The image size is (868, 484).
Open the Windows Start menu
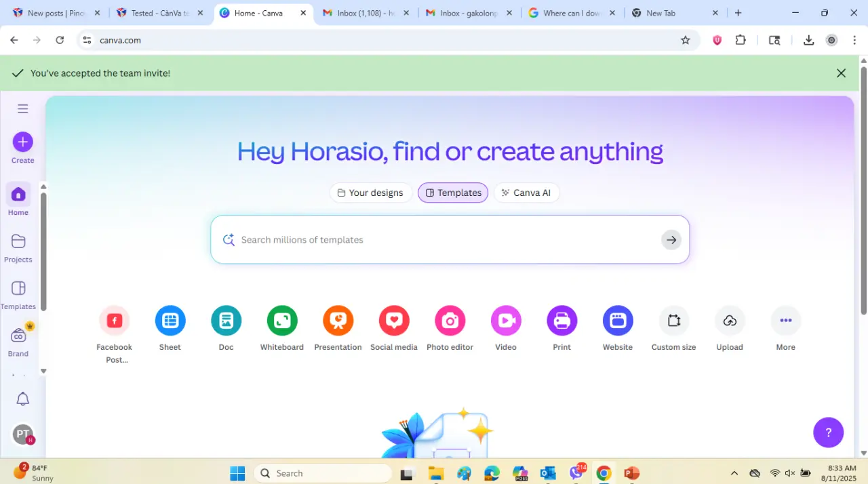point(237,473)
